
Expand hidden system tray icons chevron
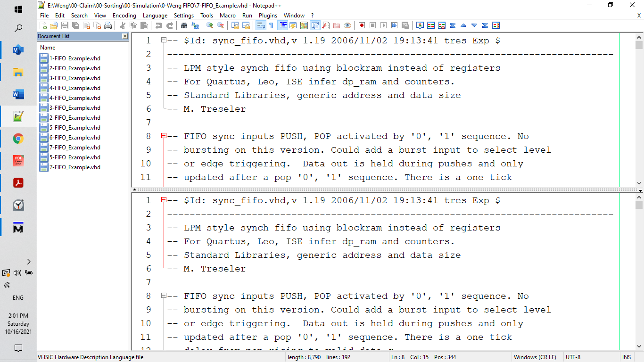pyautogui.click(x=28, y=262)
